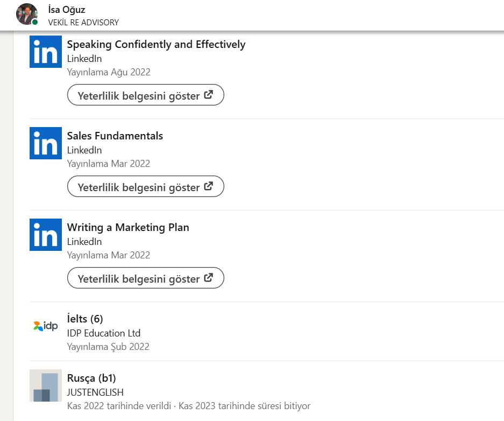Click the VEKIL RE ADVISORY headline text

(83, 23)
